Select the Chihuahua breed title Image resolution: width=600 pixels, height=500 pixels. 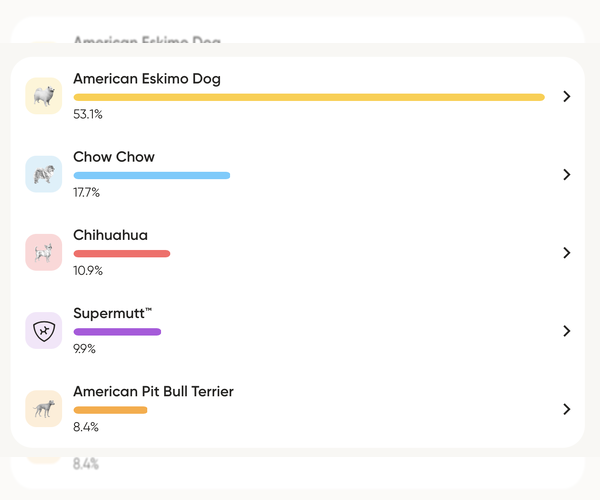(110, 235)
